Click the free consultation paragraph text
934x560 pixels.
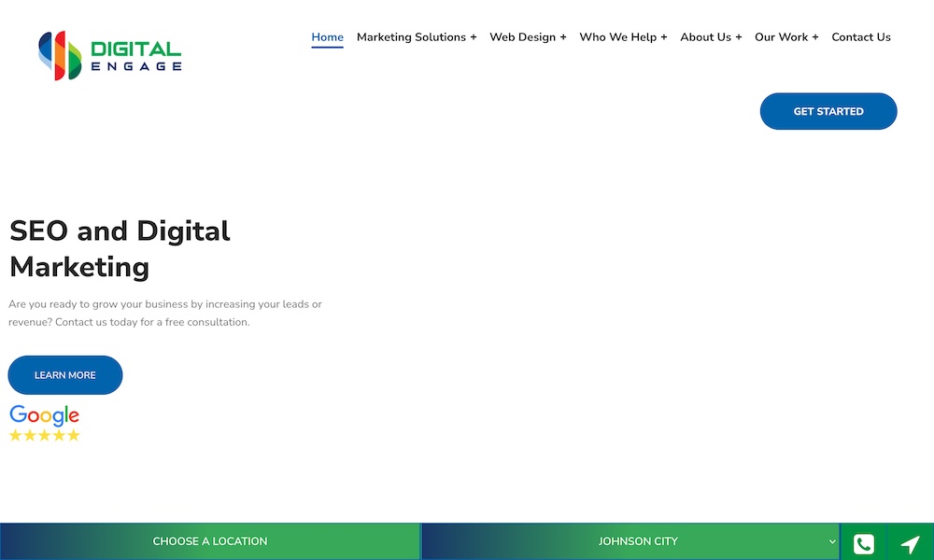point(165,313)
